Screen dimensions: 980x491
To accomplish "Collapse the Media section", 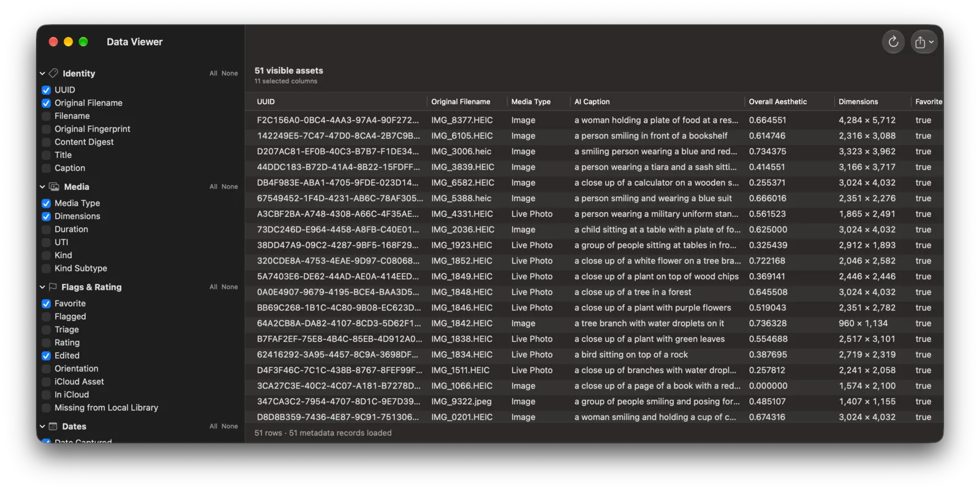I will [x=42, y=187].
